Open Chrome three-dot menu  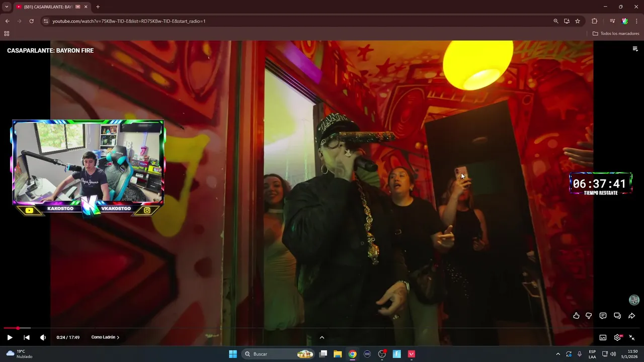click(x=636, y=21)
